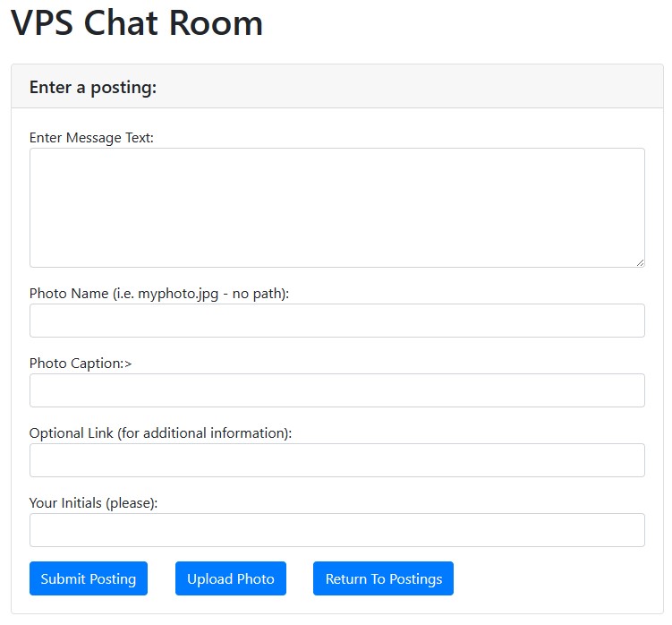Click the '(please)' text beside Your Initials
Image resolution: width=672 pixels, height=625 pixels.
click(132, 503)
